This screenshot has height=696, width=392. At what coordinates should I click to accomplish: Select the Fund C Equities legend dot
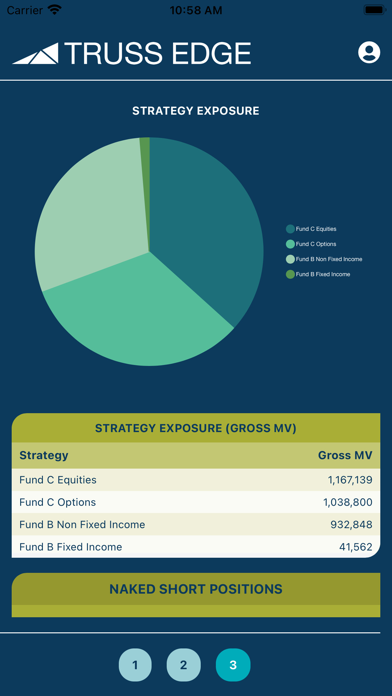290,229
